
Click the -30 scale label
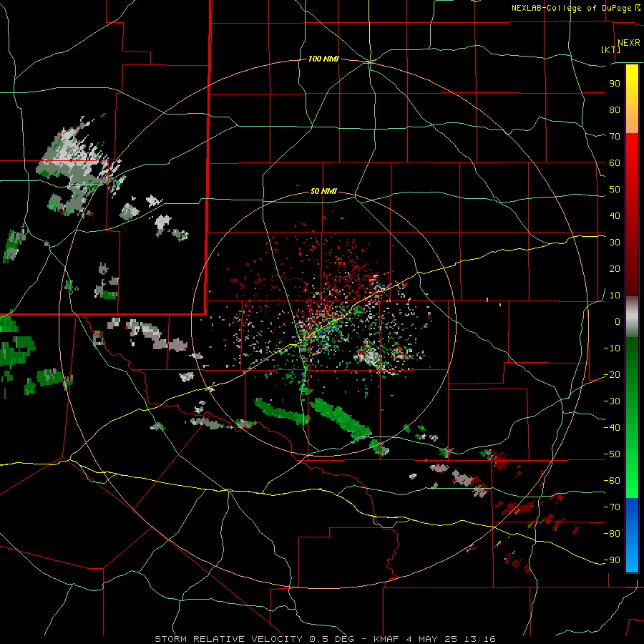612,401
